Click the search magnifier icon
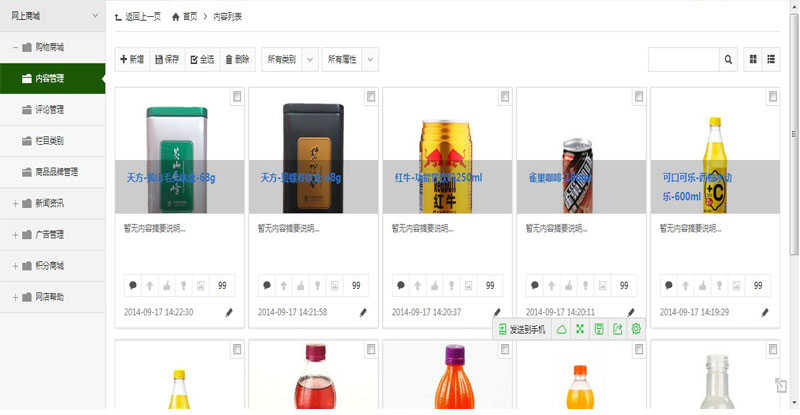This screenshot has width=800, height=415. point(728,60)
